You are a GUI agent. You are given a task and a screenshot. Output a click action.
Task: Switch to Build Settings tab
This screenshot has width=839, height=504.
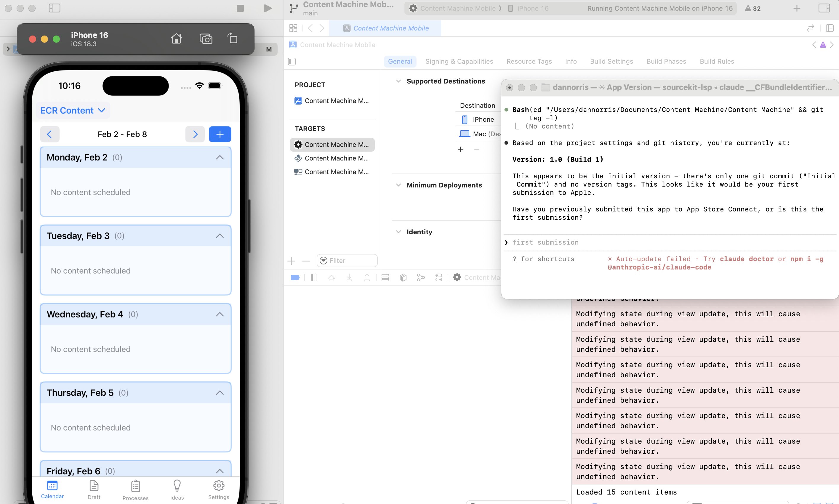[611, 62]
